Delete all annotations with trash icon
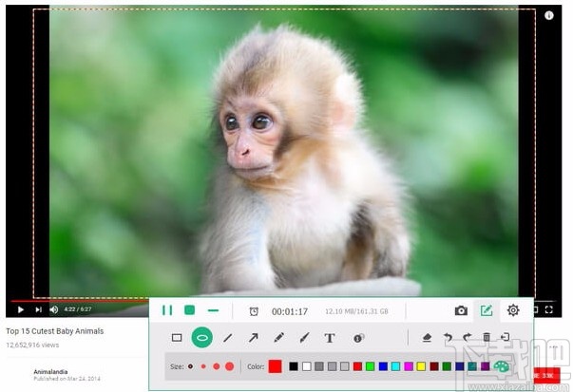Viewport: 573px width, 392px height. click(487, 337)
